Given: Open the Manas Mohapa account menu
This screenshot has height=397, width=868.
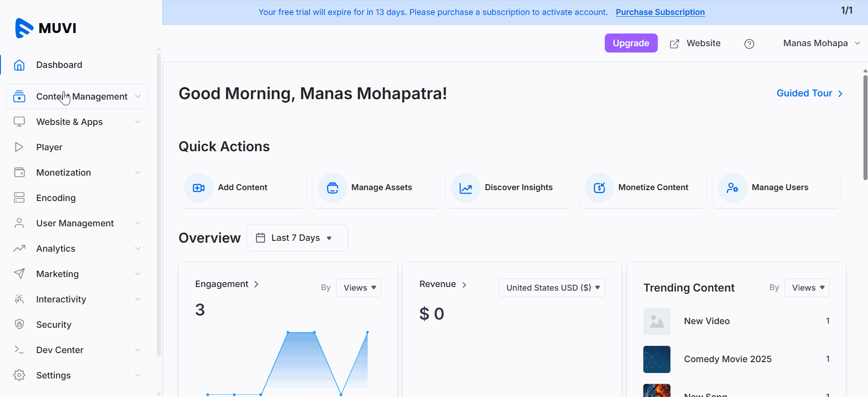Looking at the screenshot, I should 821,43.
